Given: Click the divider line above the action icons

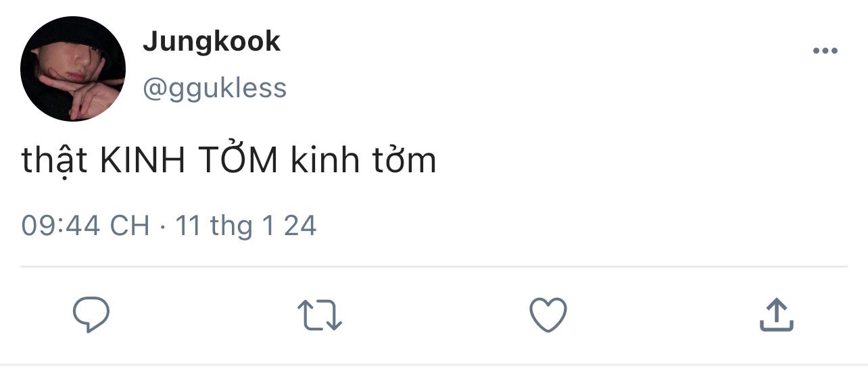Looking at the screenshot, I should coord(434,267).
